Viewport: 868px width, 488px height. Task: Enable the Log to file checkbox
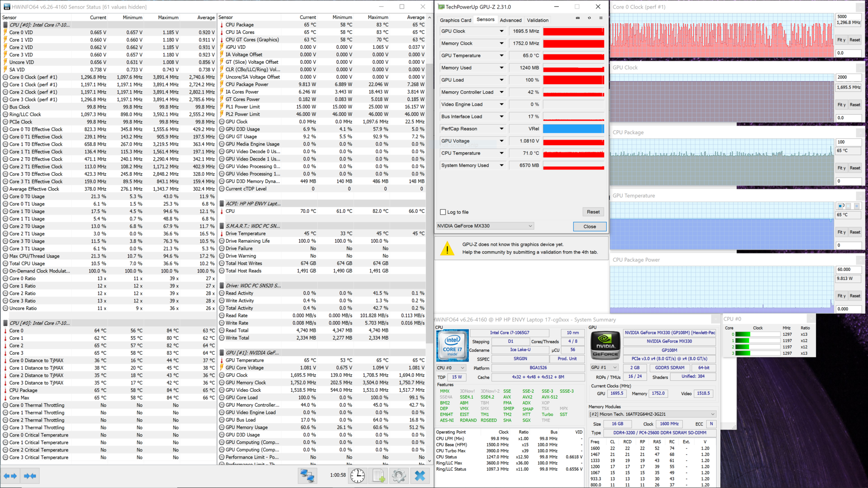(x=443, y=212)
